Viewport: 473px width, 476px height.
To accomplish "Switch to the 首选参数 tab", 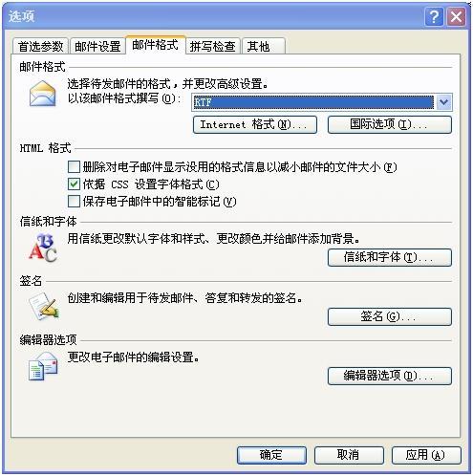I will point(40,47).
